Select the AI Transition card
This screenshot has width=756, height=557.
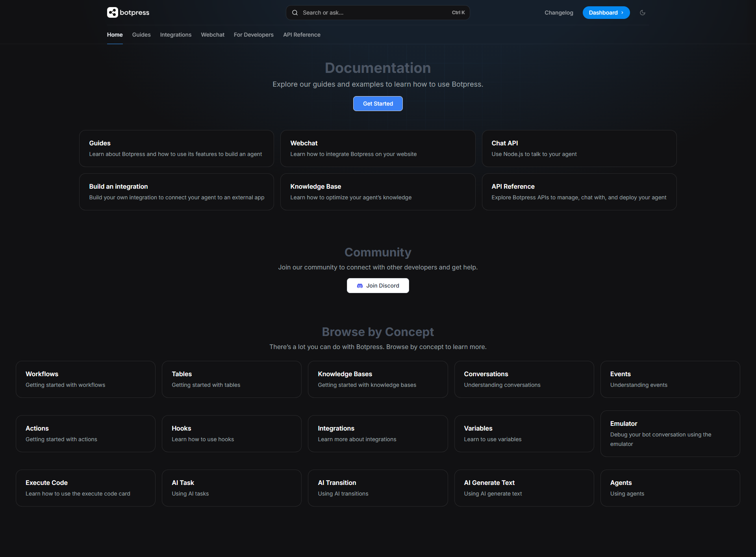[x=378, y=488]
